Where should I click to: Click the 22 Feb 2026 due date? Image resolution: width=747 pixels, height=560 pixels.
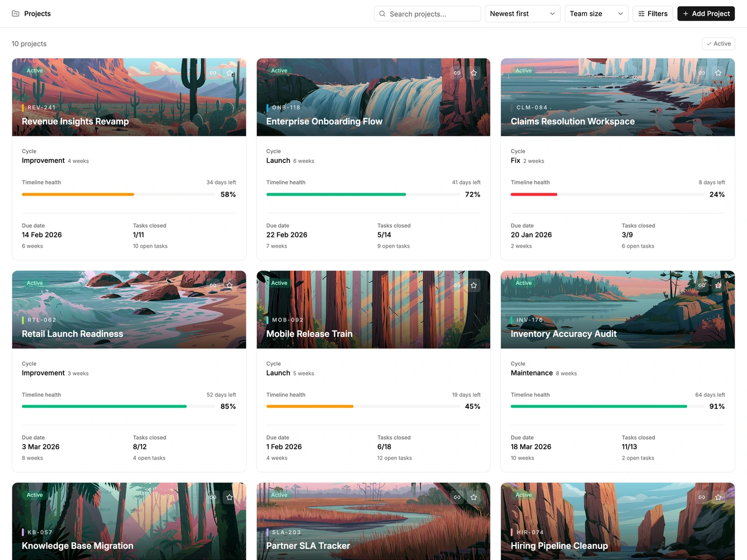(x=287, y=235)
